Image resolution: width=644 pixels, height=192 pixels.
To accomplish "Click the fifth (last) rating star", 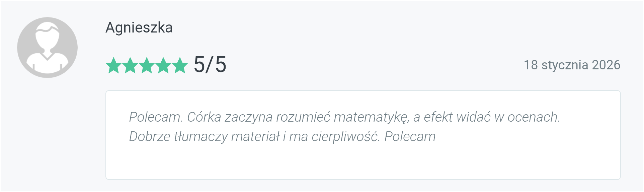I will pyautogui.click(x=180, y=65).
